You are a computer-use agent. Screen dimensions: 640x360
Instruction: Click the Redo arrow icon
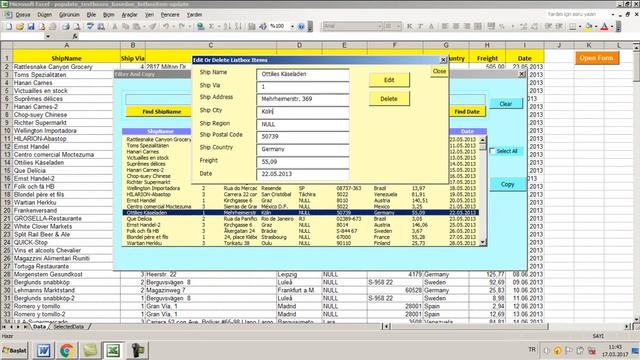tap(182, 27)
